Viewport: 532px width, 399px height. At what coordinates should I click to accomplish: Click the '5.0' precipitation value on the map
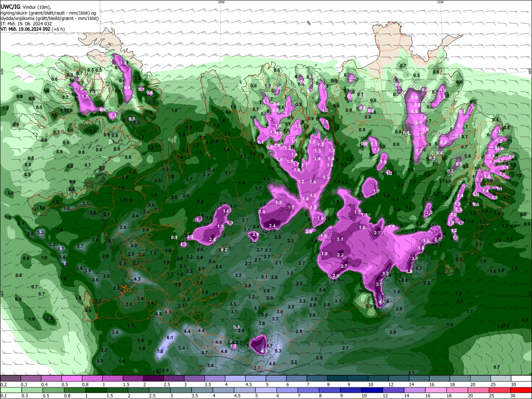coord(64,264)
